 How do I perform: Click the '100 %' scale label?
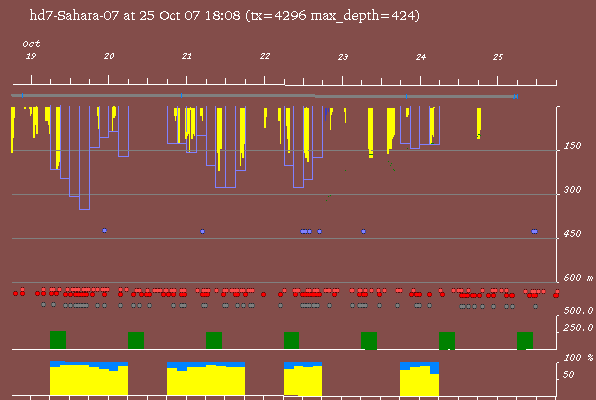pyautogui.click(x=578, y=358)
